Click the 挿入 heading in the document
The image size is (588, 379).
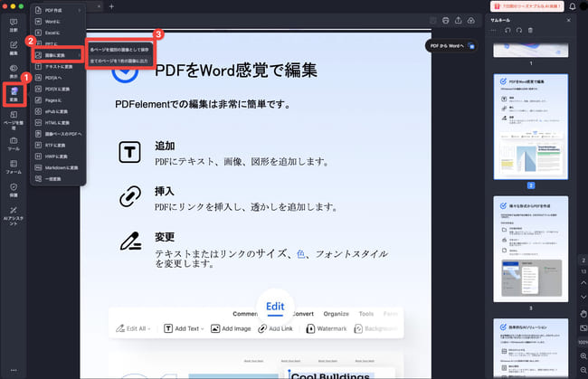point(165,191)
